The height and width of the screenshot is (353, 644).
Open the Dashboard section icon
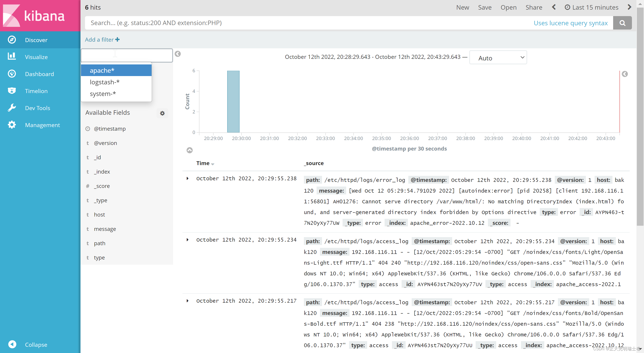12,74
